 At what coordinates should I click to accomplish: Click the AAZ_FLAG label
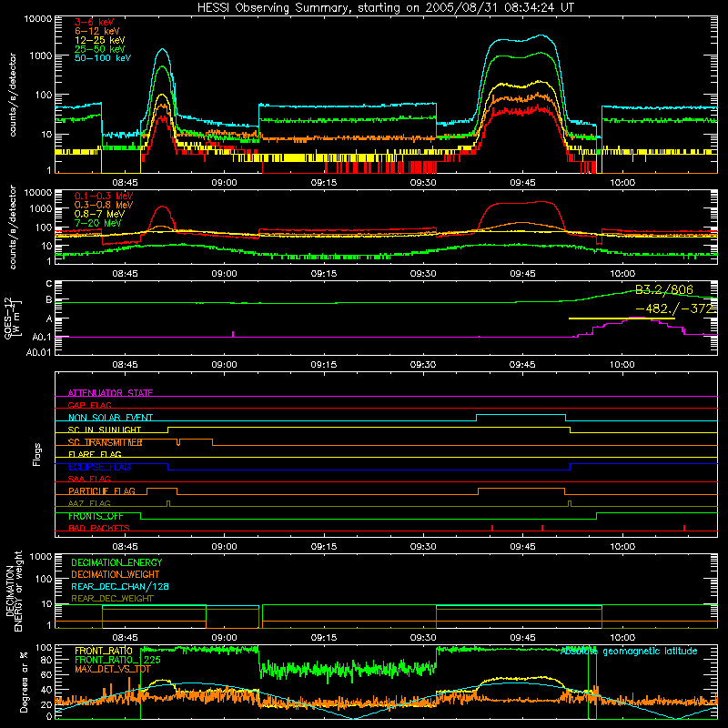tap(89, 503)
